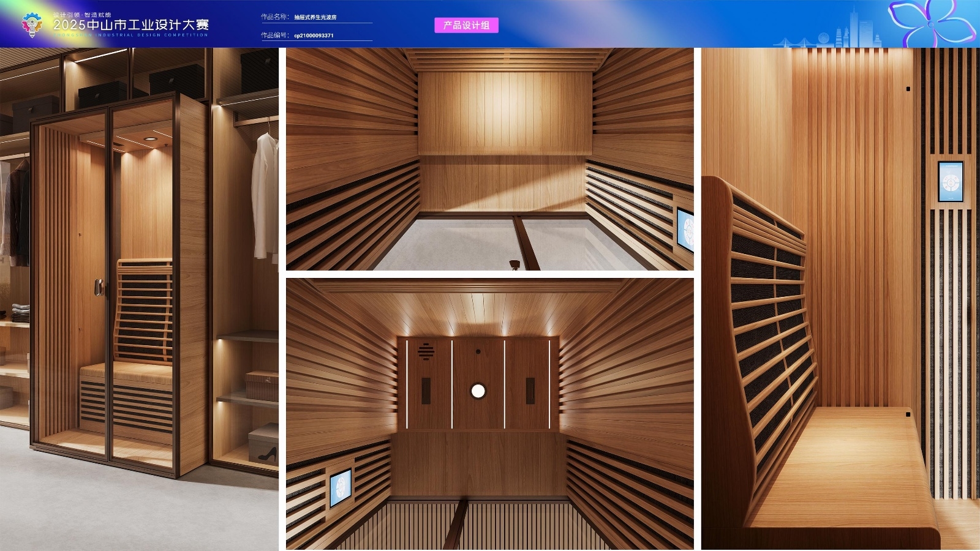Tap the wall touchscreen in the right-side render
980x551 pixels.
point(951,182)
